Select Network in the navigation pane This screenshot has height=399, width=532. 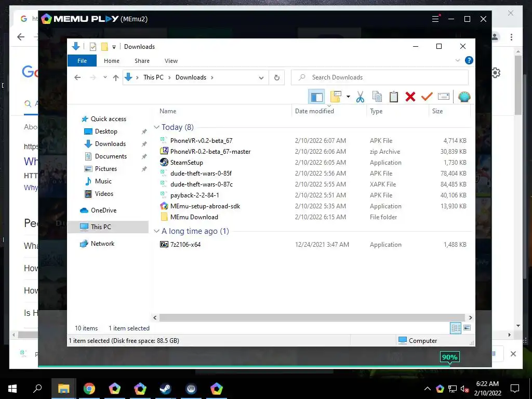click(x=102, y=244)
